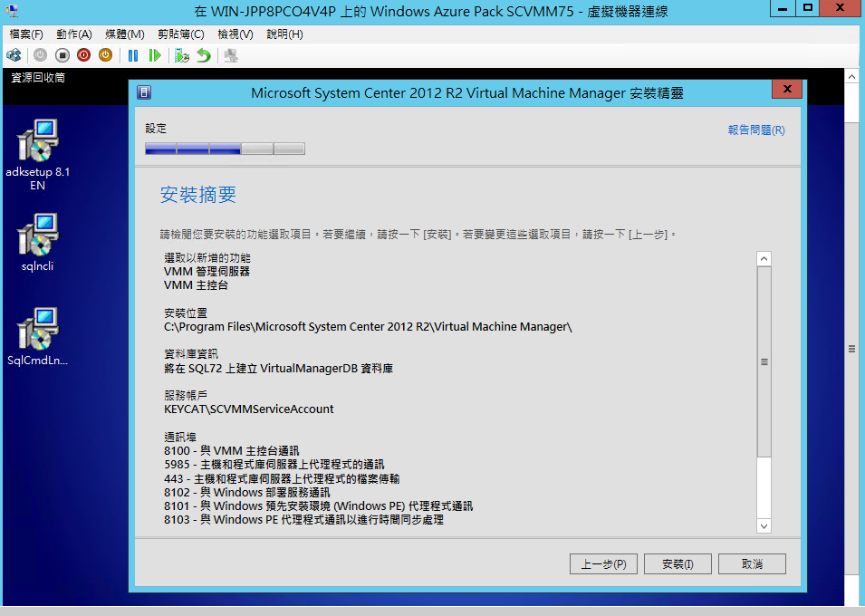Image resolution: width=865 pixels, height=616 pixels.
Task: Click the 安裝摘要 heading
Action: (x=198, y=195)
